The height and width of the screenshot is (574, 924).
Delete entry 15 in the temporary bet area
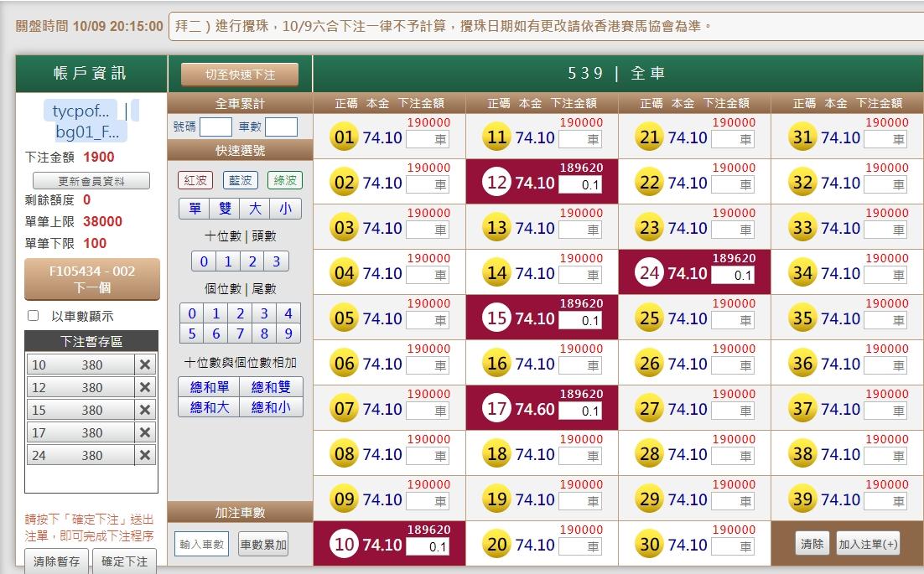coord(145,410)
